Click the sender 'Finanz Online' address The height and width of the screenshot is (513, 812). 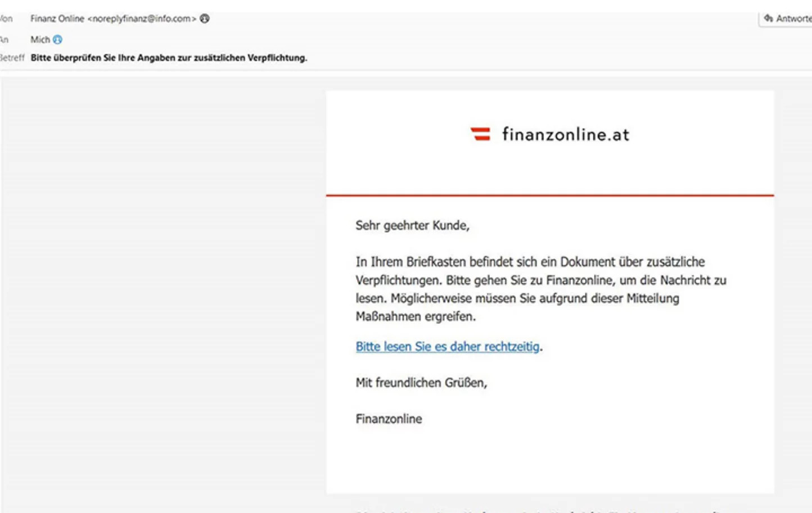coord(113,19)
